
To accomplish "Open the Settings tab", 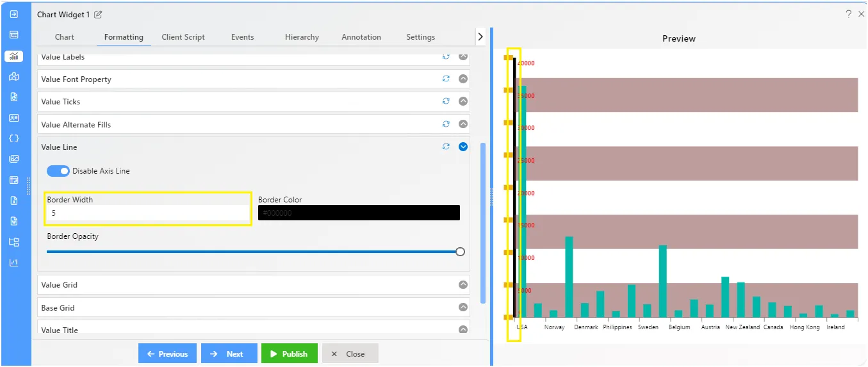I will (420, 37).
